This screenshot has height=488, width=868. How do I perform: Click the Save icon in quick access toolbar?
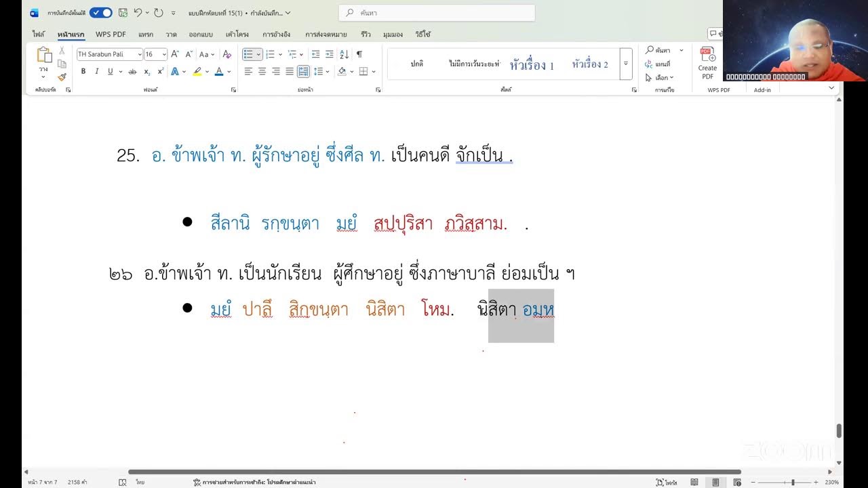click(123, 13)
